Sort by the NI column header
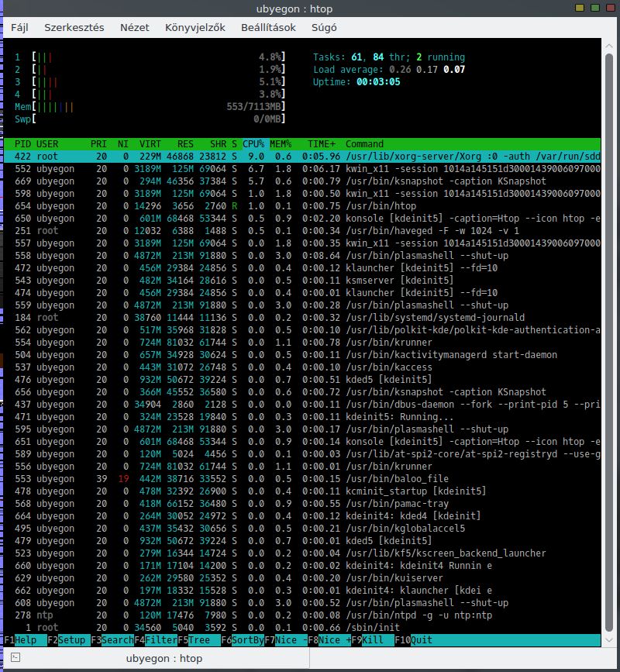Image resolution: width=620 pixels, height=672 pixels. coord(123,144)
